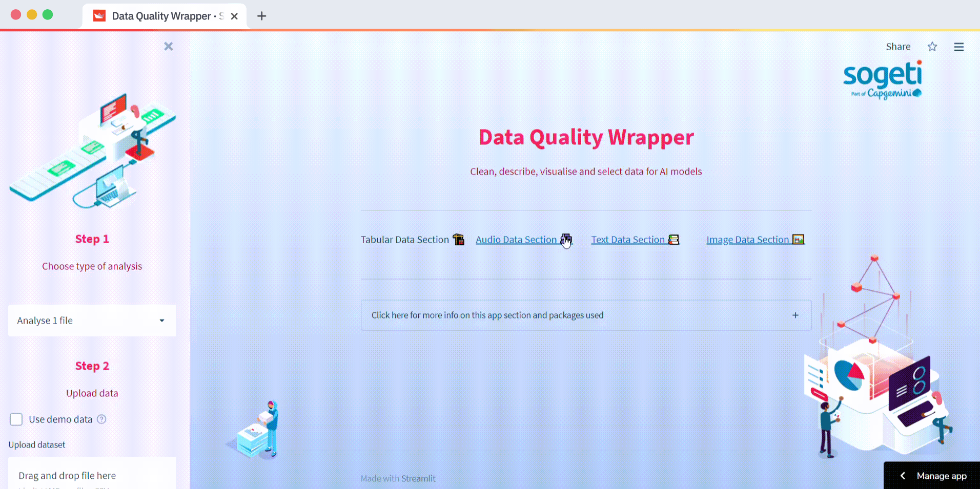Open the Audio Data Section link
Viewport: 980px width, 489px height.
[x=516, y=239]
